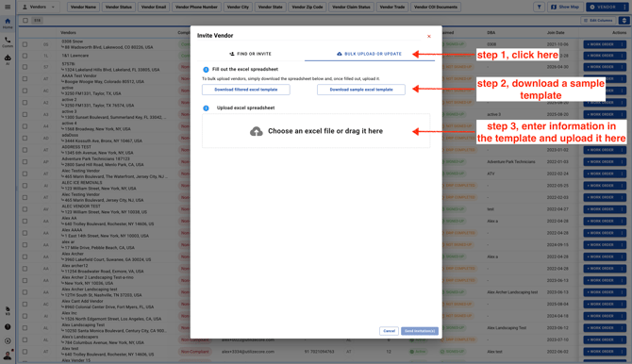Open the AI robot icon in the sidebar

(x=8, y=59)
